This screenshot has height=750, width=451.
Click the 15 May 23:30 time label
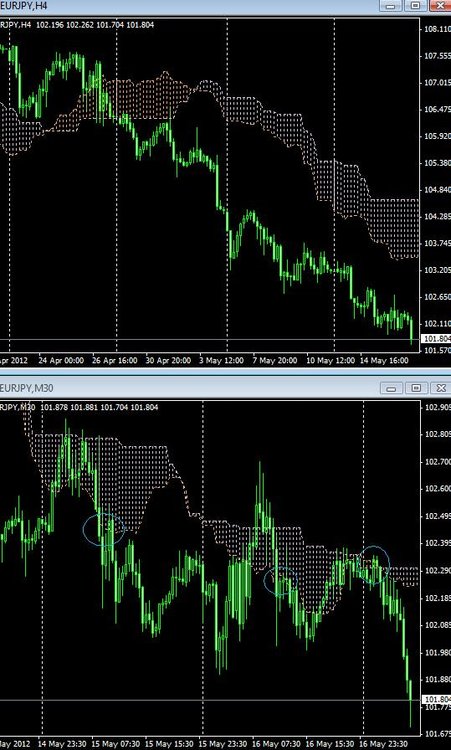223,744
